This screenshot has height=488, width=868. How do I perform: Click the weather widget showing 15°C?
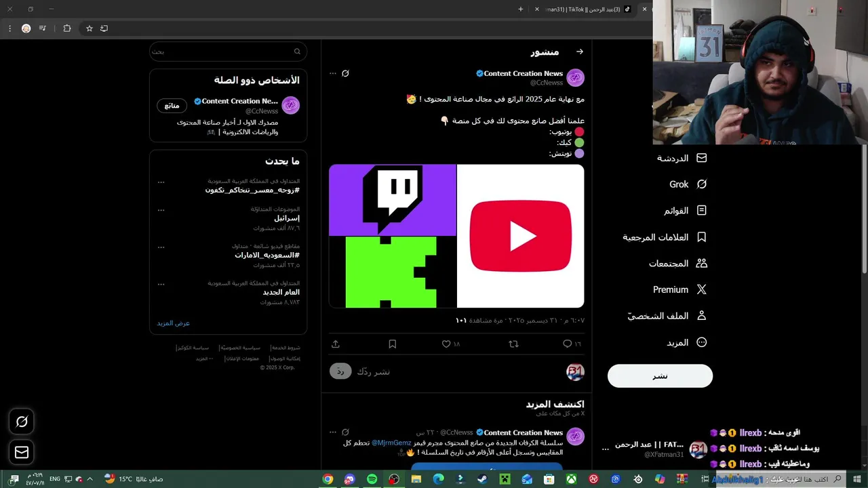click(x=134, y=479)
